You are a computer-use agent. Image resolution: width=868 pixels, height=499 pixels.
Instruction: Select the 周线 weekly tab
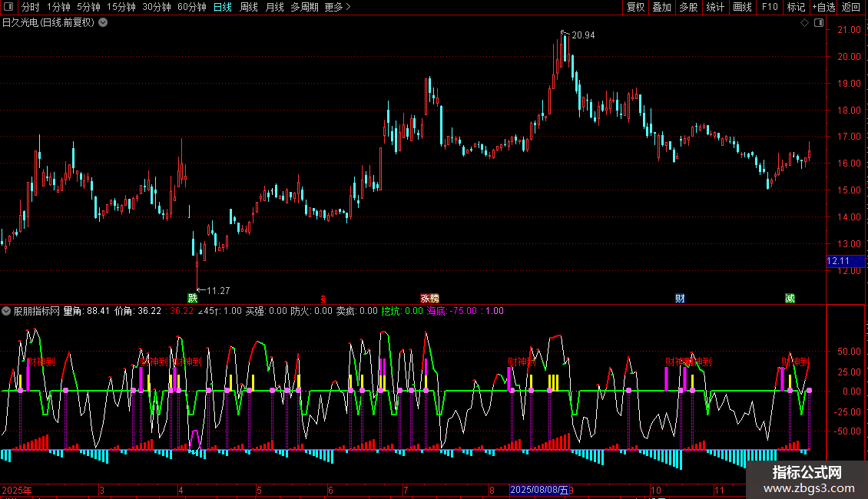click(249, 7)
